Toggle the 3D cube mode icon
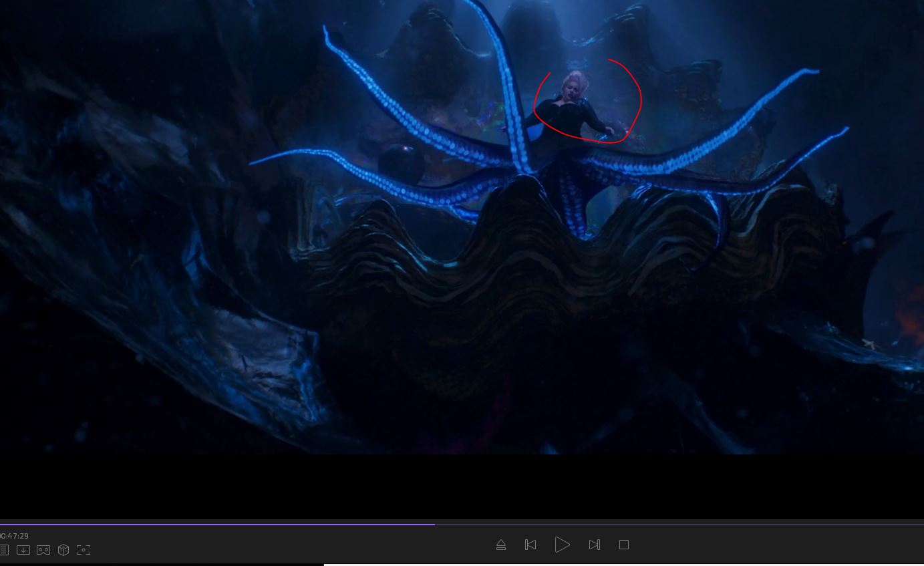Image resolution: width=924 pixels, height=566 pixels. pos(63,550)
